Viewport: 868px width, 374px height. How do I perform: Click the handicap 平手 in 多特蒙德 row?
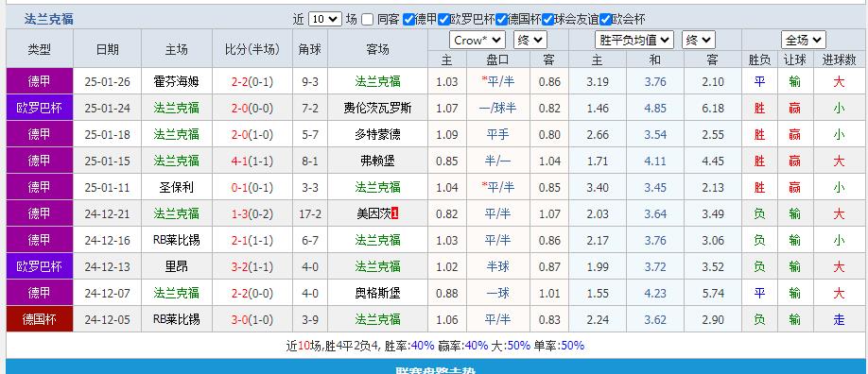497,134
